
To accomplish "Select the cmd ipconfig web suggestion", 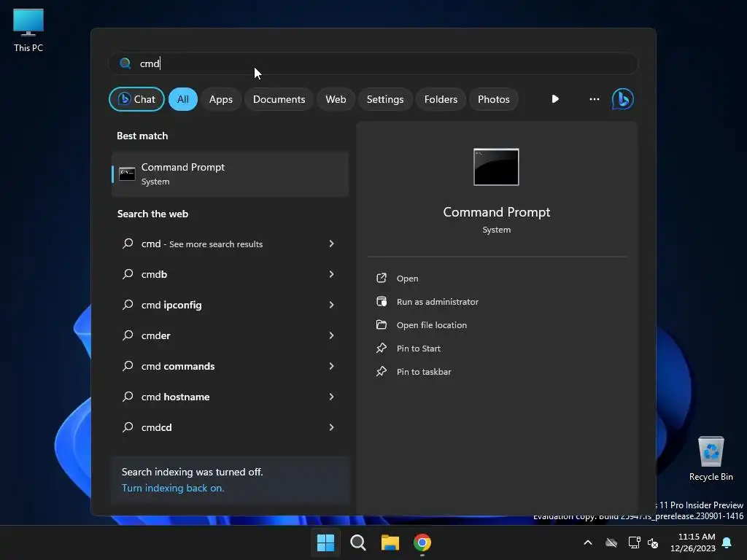I will click(230, 305).
